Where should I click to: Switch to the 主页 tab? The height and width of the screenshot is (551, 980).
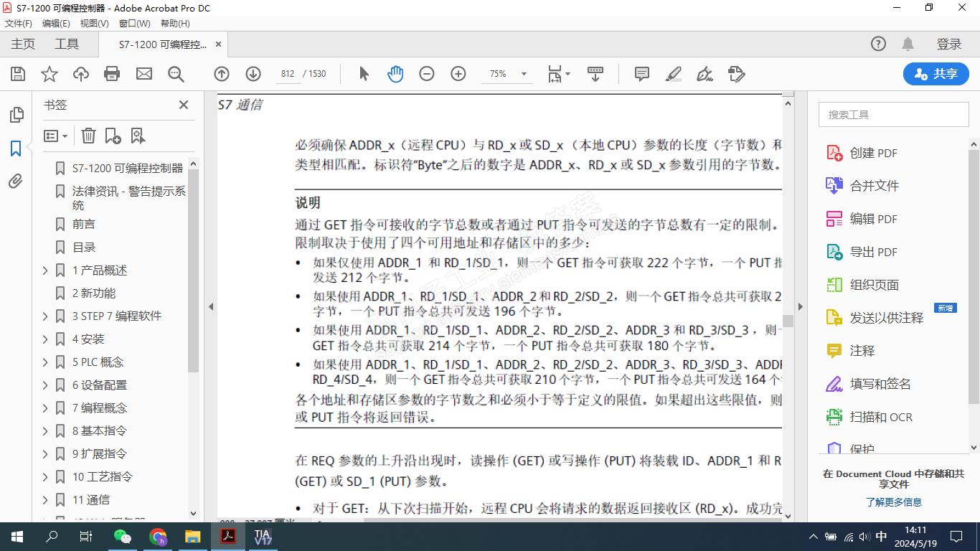pos(23,44)
